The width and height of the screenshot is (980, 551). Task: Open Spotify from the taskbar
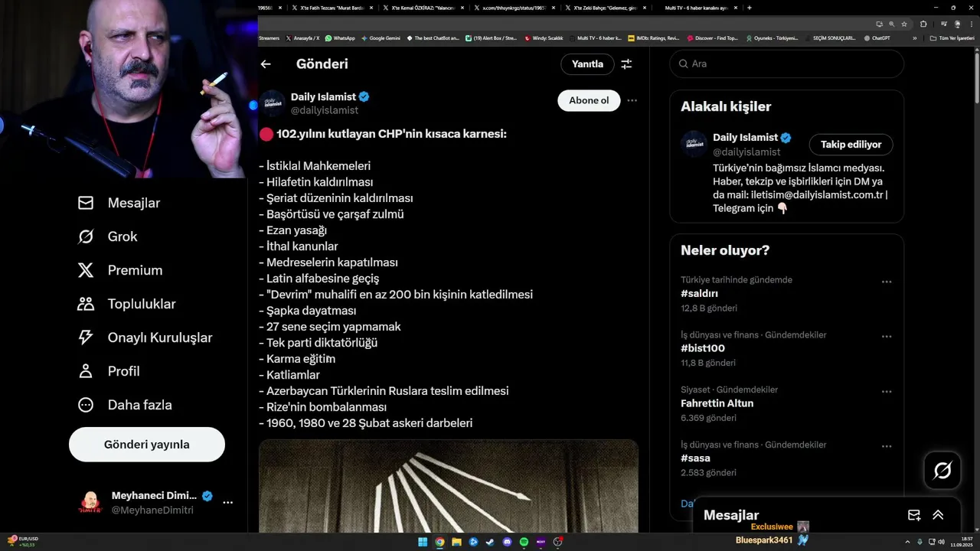coord(524,542)
